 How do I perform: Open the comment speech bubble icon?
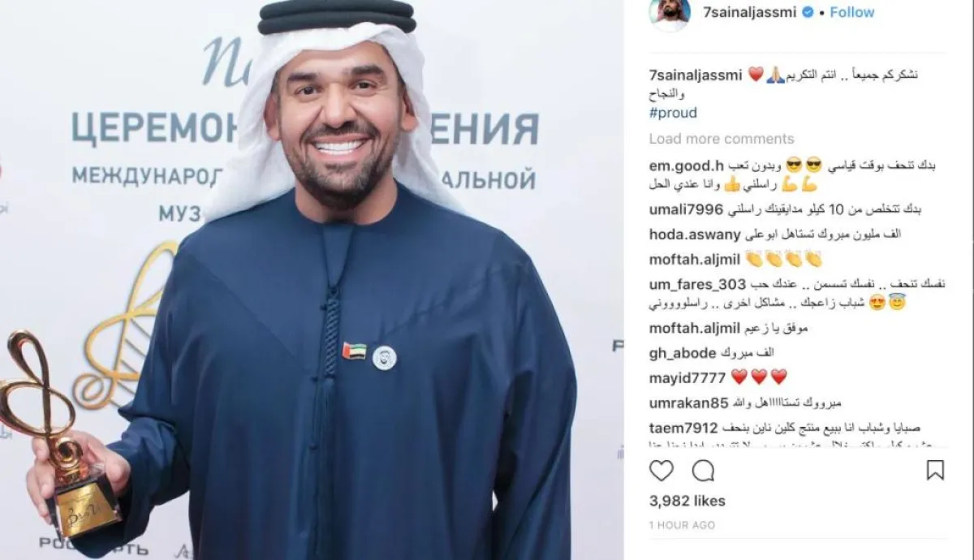[703, 471]
